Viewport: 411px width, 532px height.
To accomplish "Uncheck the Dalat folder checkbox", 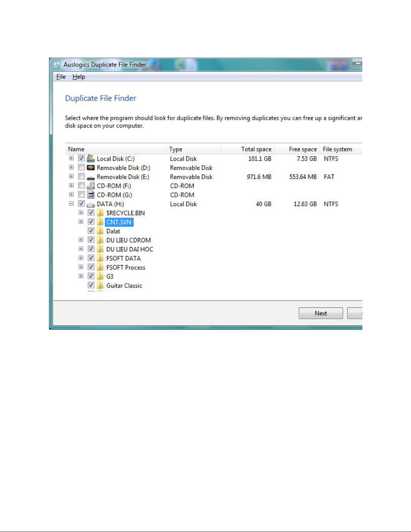I will pyautogui.click(x=91, y=231).
